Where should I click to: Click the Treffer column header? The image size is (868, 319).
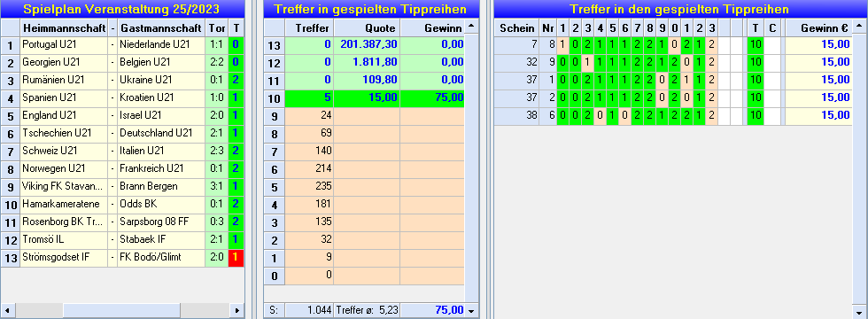309,27
